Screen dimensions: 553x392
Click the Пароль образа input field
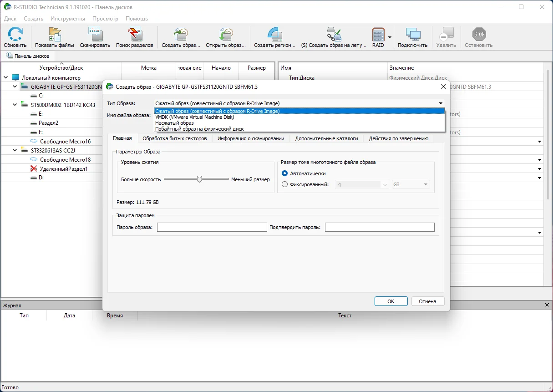tap(212, 227)
